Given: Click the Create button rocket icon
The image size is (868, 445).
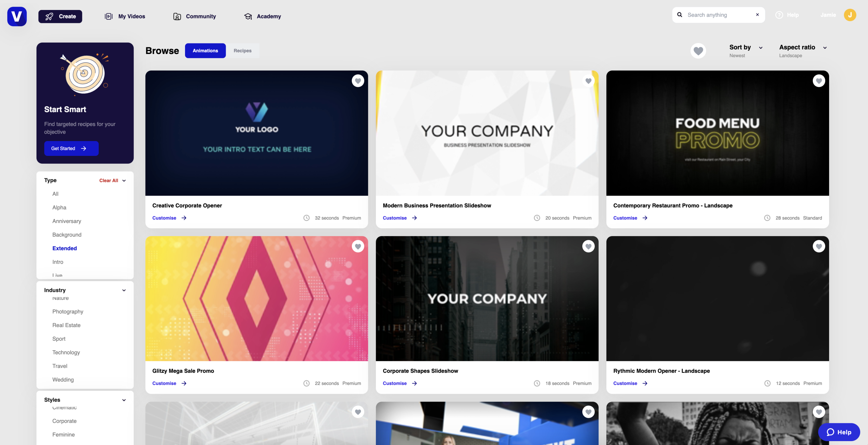Looking at the screenshot, I should pos(49,15).
